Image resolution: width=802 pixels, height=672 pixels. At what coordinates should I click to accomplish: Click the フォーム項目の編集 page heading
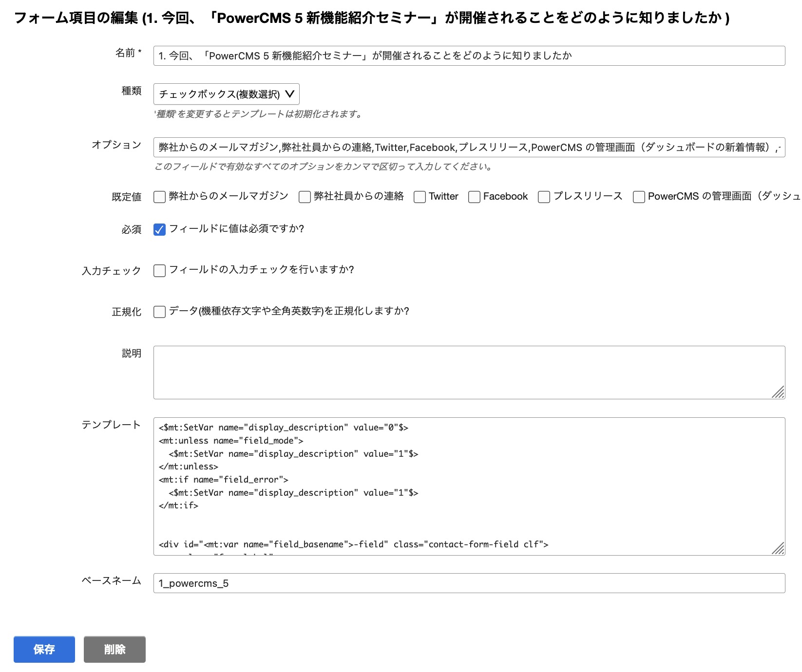point(372,18)
